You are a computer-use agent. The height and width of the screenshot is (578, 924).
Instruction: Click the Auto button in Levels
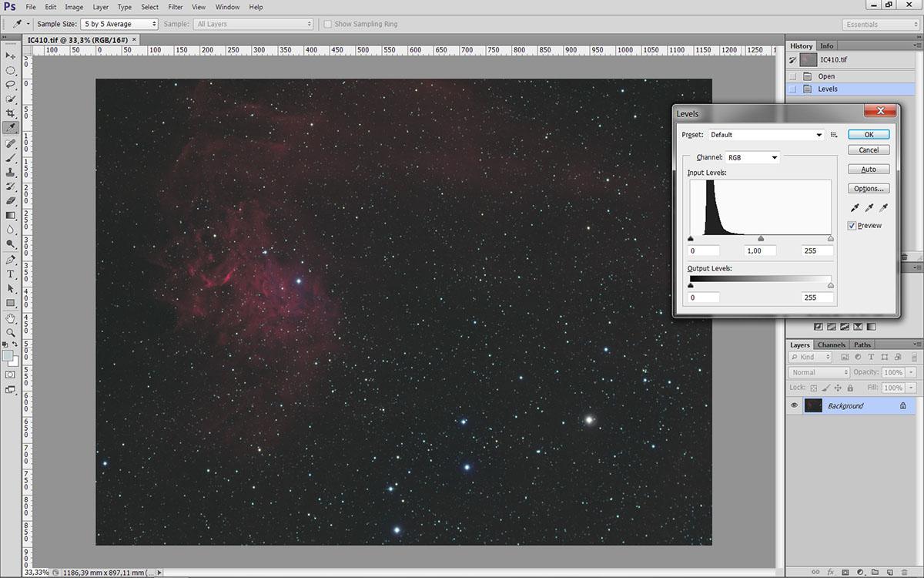[x=869, y=170]
